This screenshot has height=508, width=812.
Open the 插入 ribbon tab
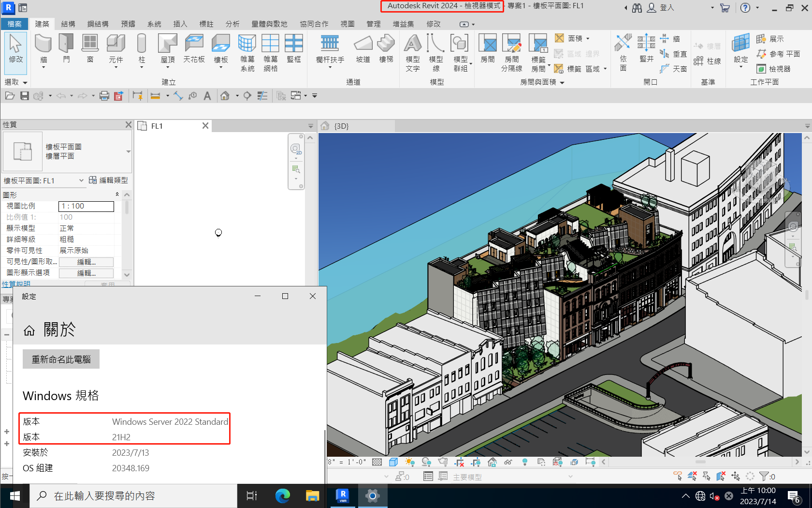(180, 24)
